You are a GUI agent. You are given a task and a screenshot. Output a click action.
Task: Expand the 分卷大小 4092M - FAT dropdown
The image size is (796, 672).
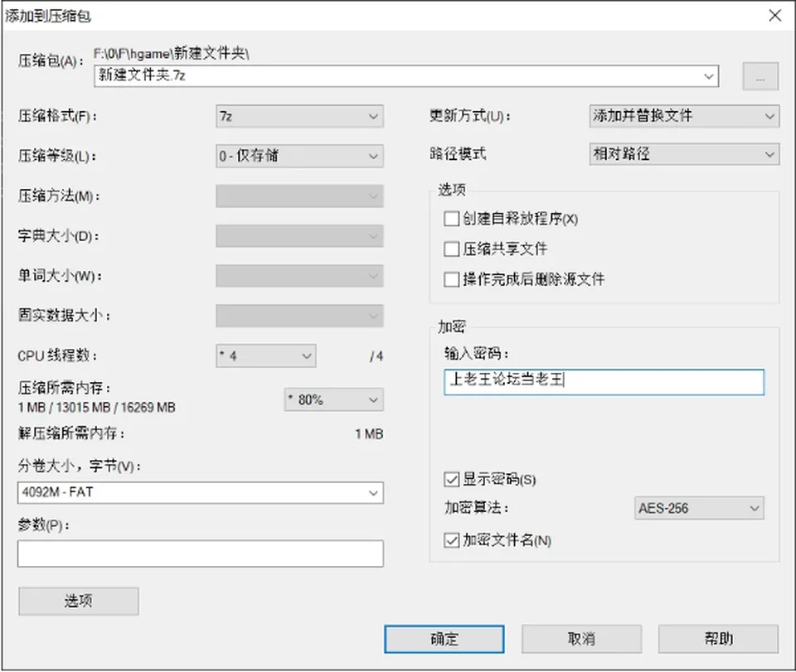(x=201, y=492)
